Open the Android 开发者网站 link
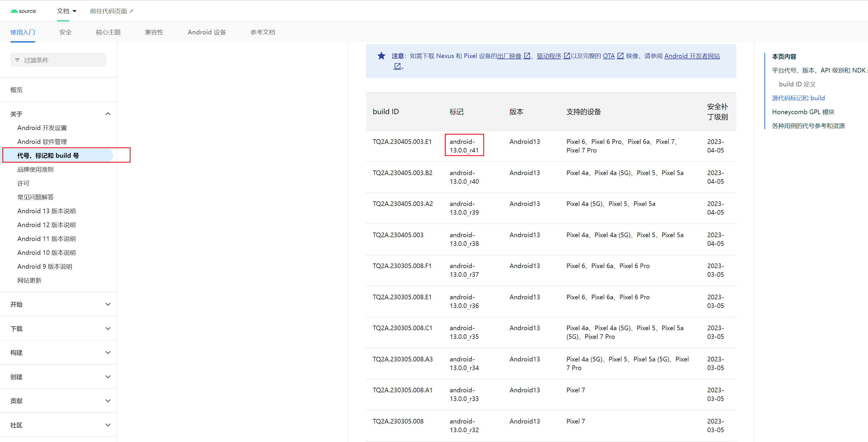 coord(692,56)
